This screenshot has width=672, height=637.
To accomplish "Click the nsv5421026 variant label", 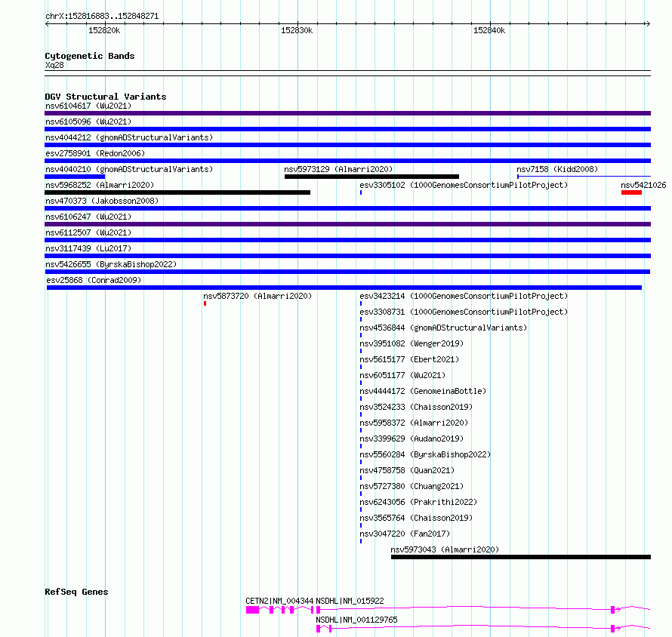I will (643, 185).
